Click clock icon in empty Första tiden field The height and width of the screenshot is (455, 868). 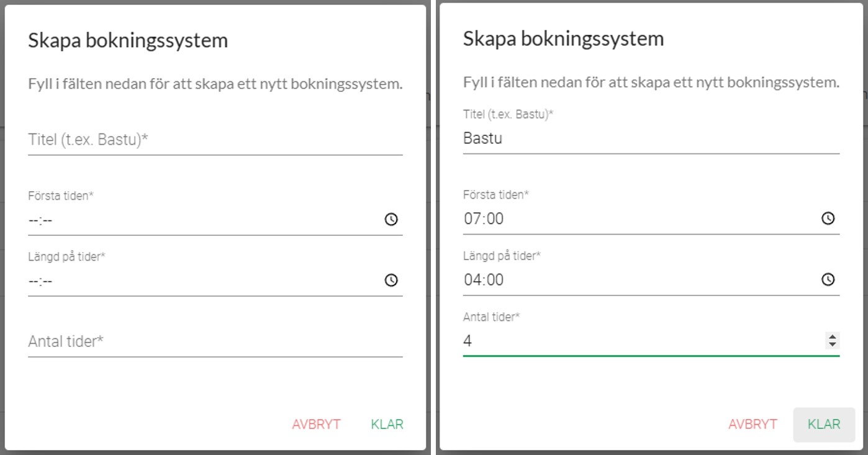[391, 219]
